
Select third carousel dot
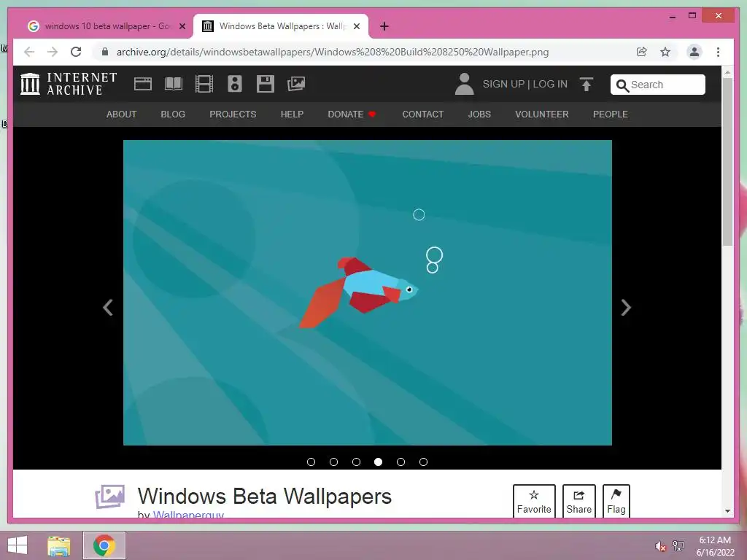pos(356,462)
